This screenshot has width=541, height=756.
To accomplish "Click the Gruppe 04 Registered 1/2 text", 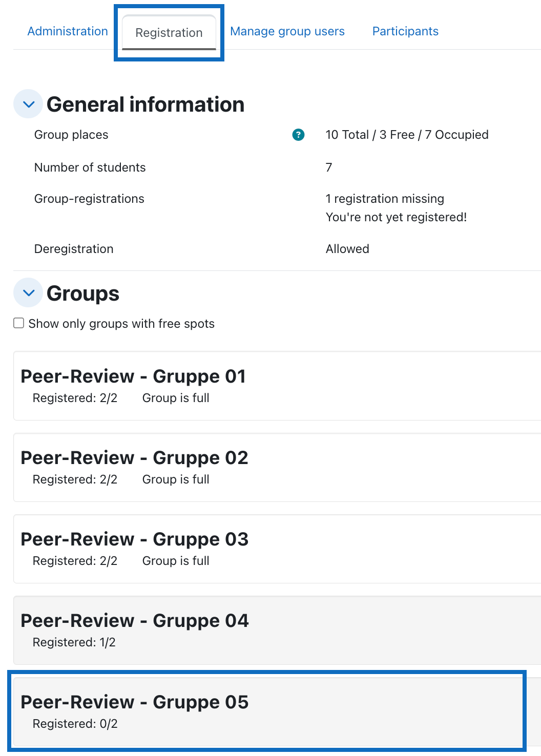I will (74, 642).
